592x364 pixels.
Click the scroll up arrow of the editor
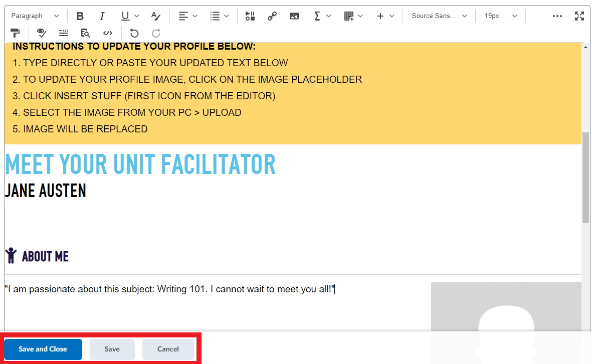585,47
